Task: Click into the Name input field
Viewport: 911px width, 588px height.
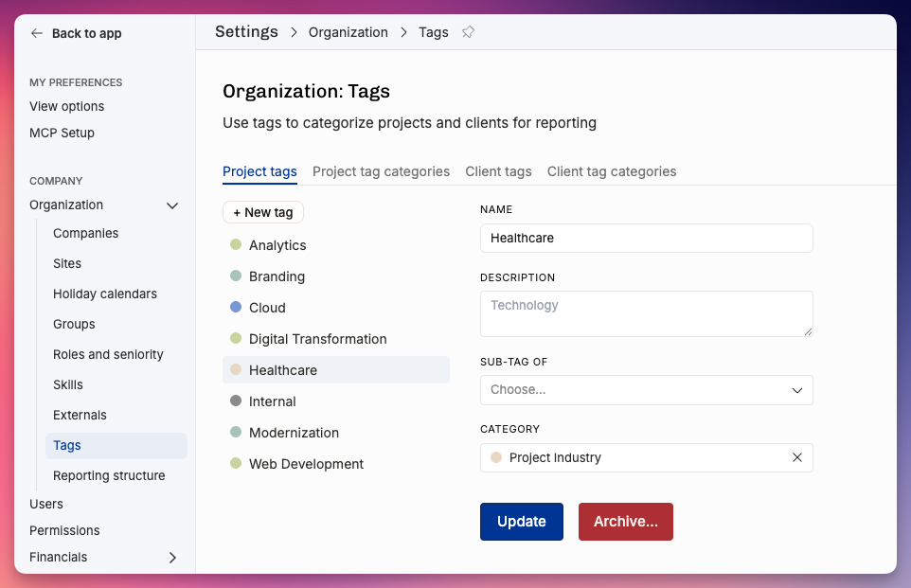Action: (646, 239)
